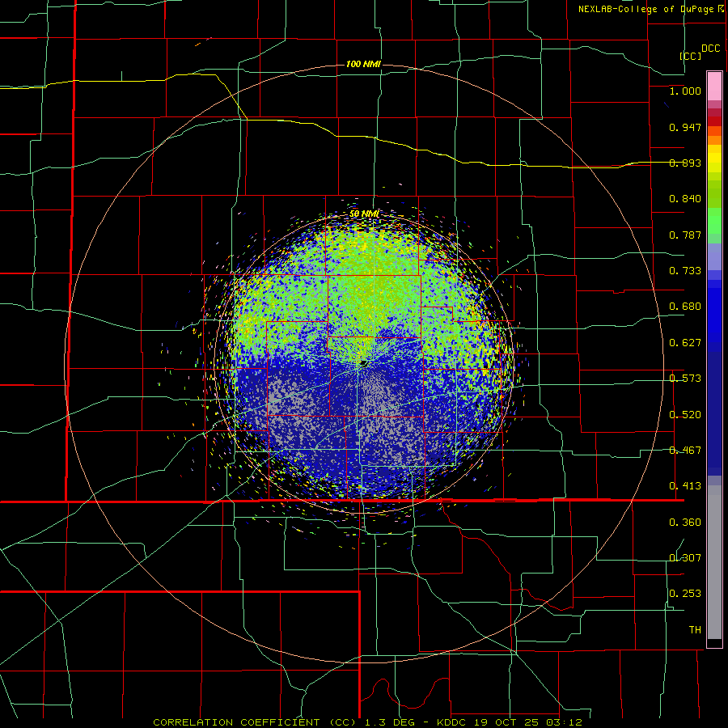The image size is (728, 728).
Task: Click CORRELATION COEFFICIENT in the bottom caption
Action: point(236,722)
